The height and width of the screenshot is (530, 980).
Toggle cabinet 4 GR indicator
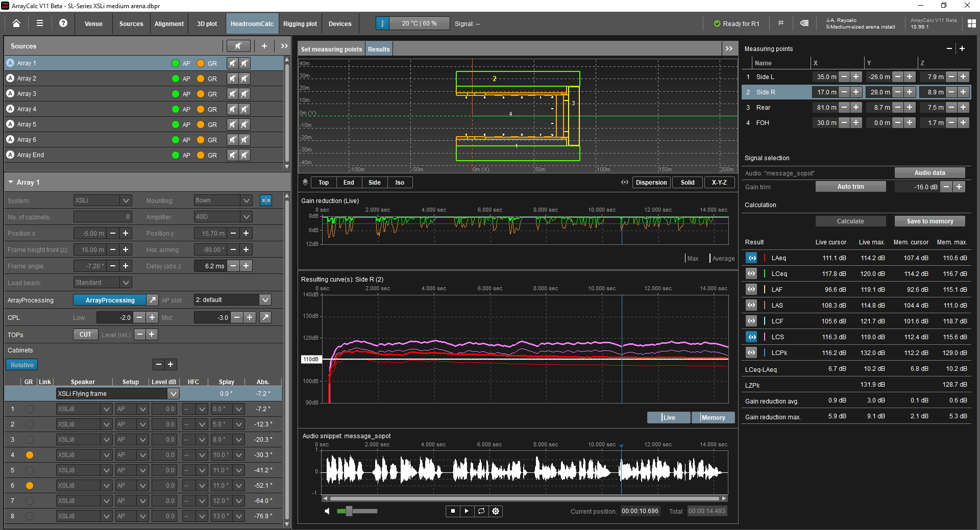pyautogui.click(x=30, y=455)
